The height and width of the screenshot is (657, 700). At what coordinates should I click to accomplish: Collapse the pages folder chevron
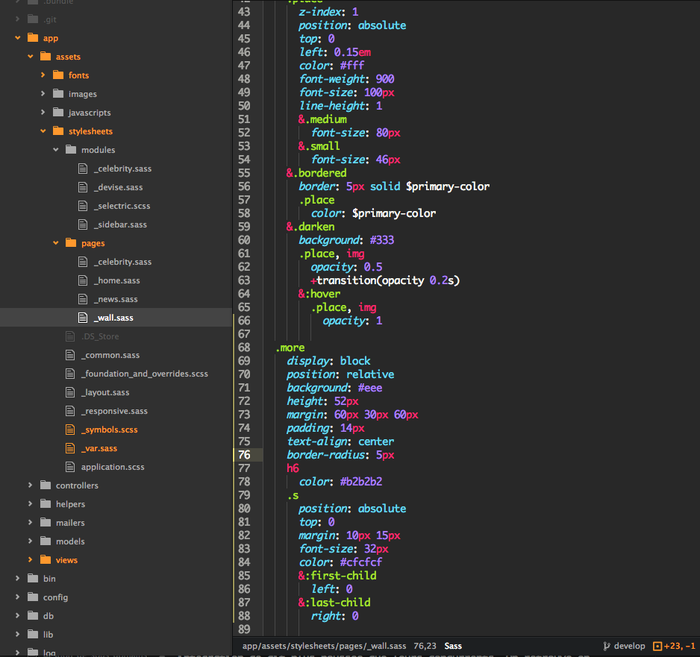[x=56, y=243]
